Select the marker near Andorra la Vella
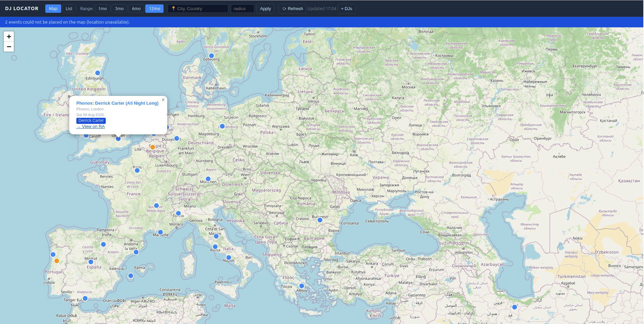Image resolution: width=644 pixels, height=324 pixels. tap(136, 252)
